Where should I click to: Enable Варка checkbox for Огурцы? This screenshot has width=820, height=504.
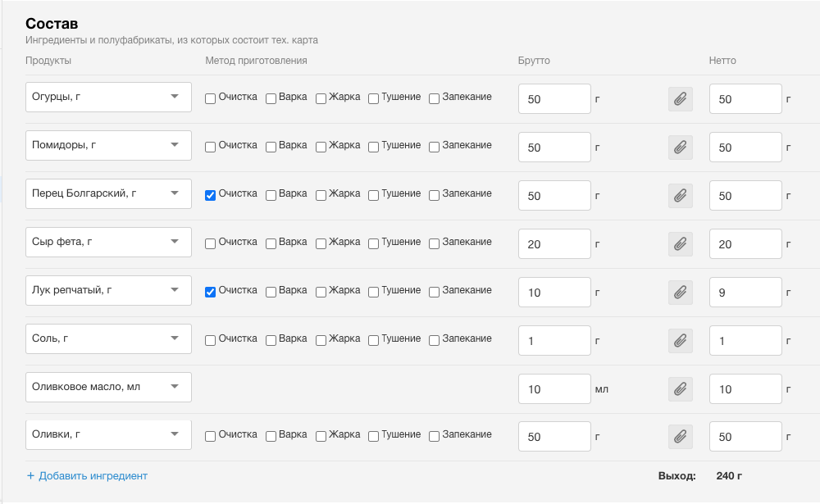click(271, 98)
